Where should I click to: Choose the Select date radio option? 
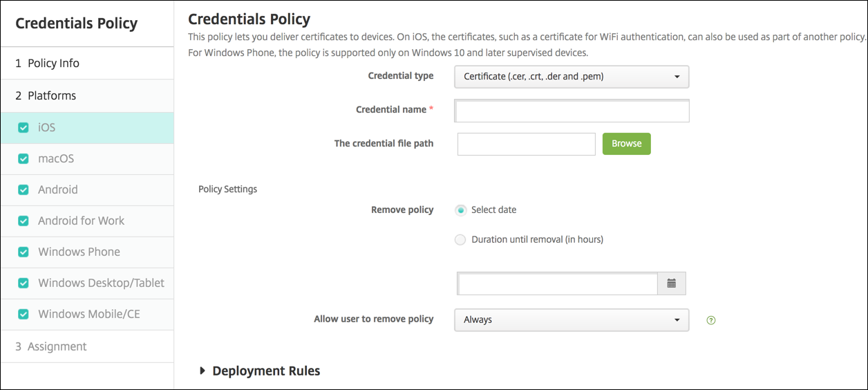click(x=461, y=210)
